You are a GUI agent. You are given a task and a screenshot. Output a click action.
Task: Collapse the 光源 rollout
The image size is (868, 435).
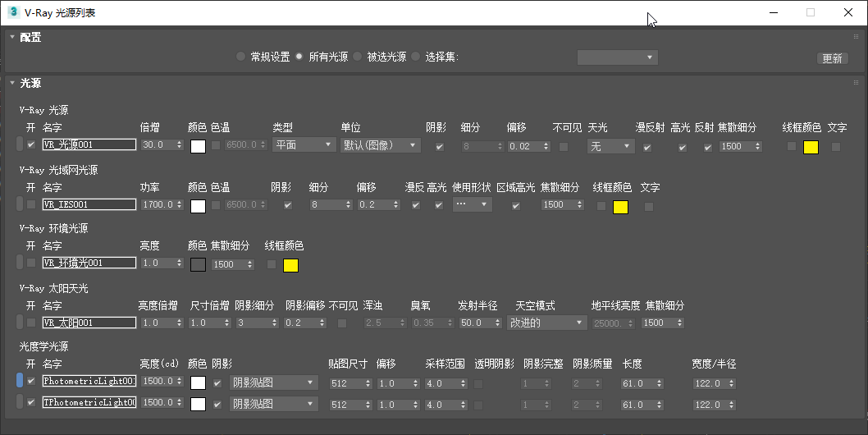[x=12, y=83]
